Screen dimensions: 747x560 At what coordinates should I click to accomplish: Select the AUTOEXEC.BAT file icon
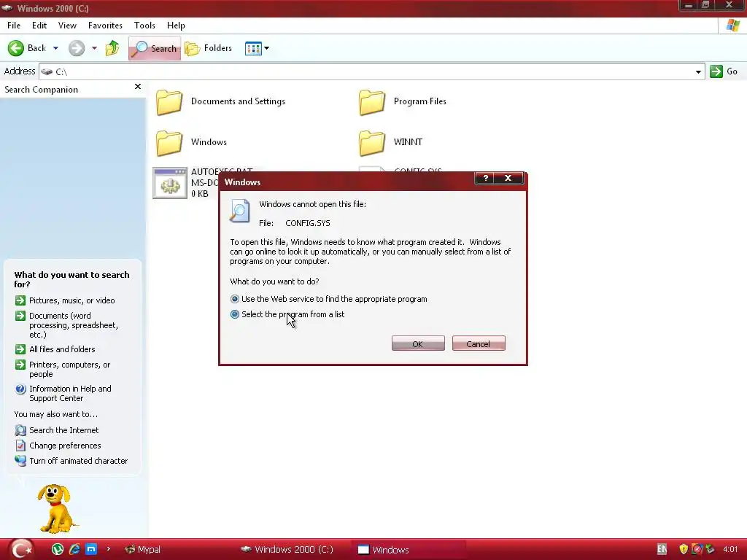(169, 183)
